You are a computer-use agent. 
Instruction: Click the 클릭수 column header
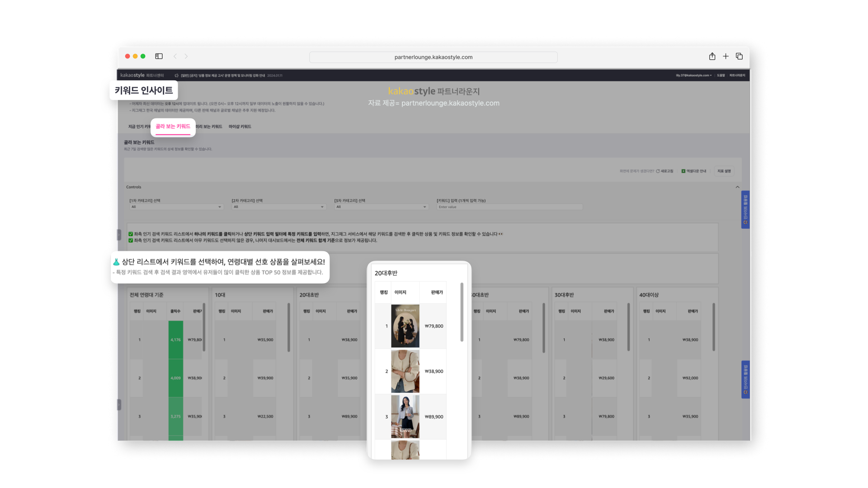click(175, 311)
